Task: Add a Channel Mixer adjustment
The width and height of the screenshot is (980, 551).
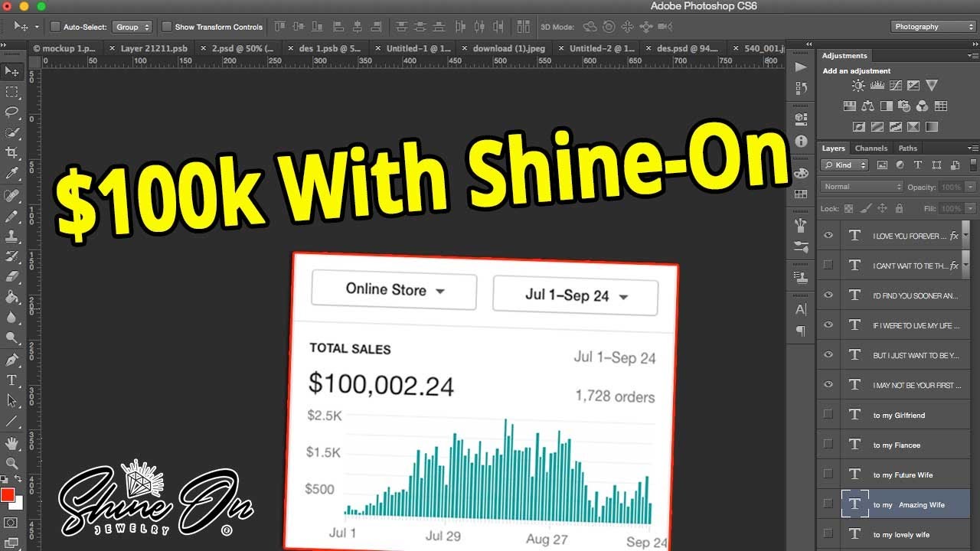Action: (922, 106)
